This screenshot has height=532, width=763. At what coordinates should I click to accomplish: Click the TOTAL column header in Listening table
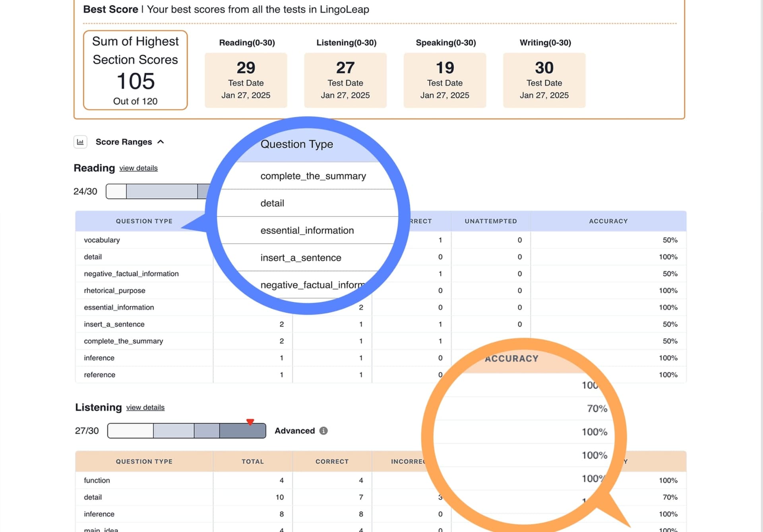(253, 461)
